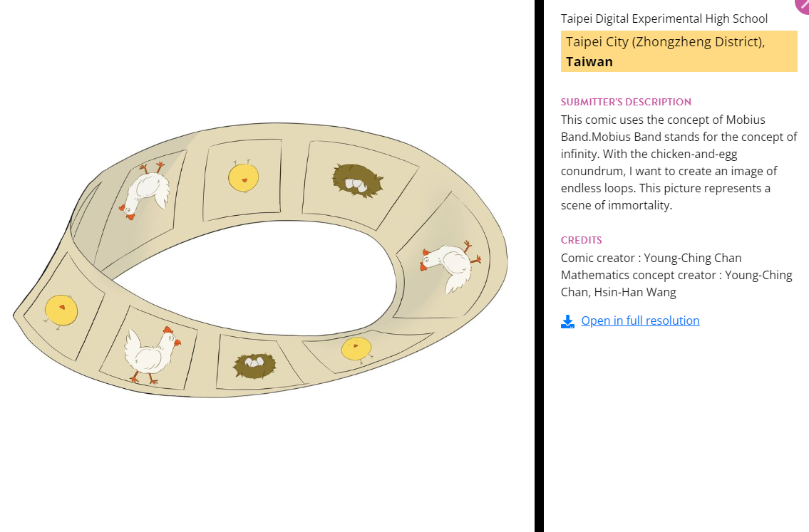
Task: Click the yellow chick in the far-left panel
Action: (61, 311)
